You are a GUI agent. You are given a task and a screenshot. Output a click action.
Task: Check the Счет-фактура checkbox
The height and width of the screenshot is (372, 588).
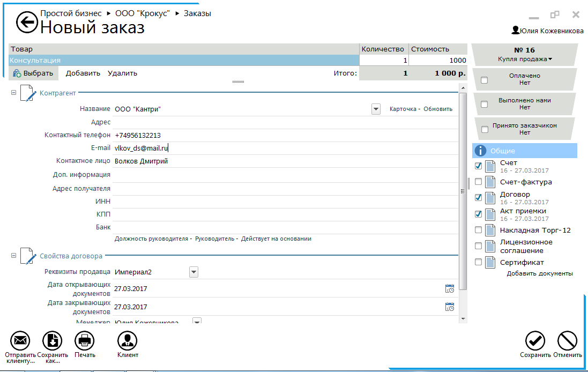click(x=478, y=182)
